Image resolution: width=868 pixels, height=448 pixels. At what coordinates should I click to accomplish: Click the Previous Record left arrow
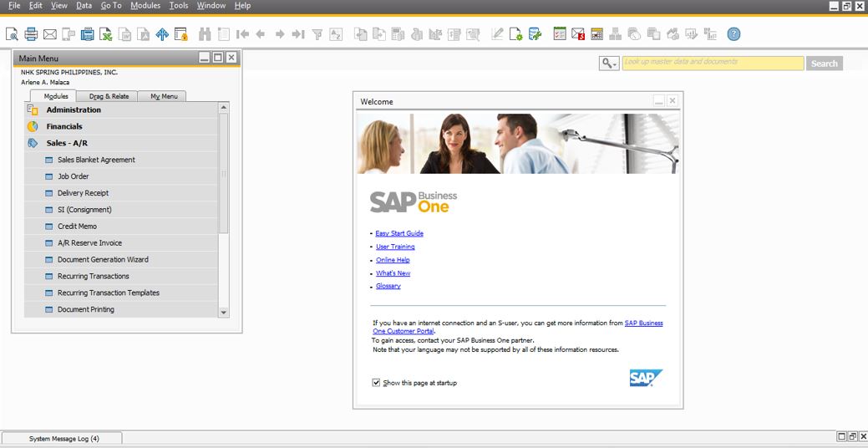pyautogui.click(x=260, y=34)
